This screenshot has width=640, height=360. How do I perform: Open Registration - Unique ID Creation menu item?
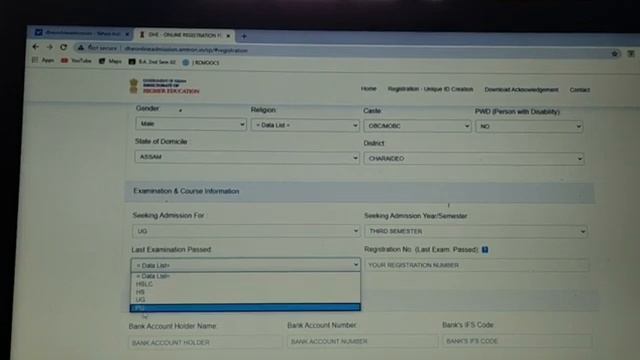click(x=430, y=89)
